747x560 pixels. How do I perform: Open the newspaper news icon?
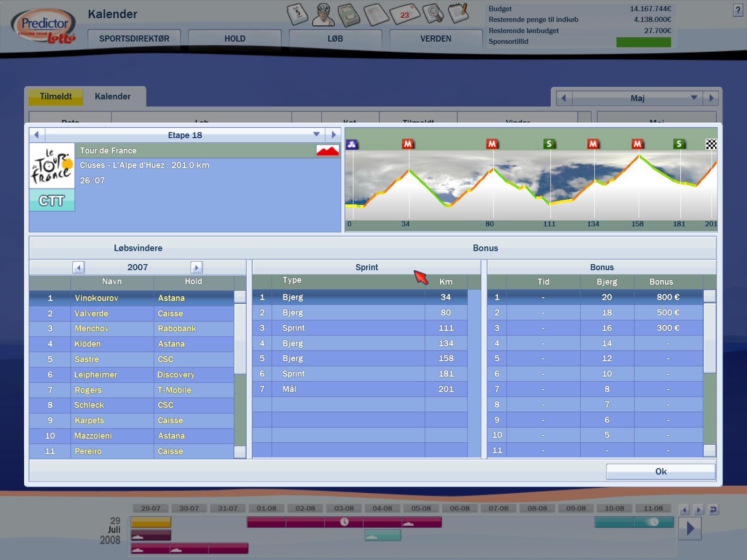(375, 14)
